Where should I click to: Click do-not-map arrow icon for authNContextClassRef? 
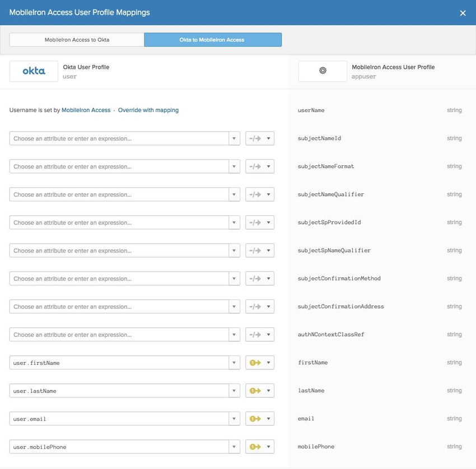point(255,335)
